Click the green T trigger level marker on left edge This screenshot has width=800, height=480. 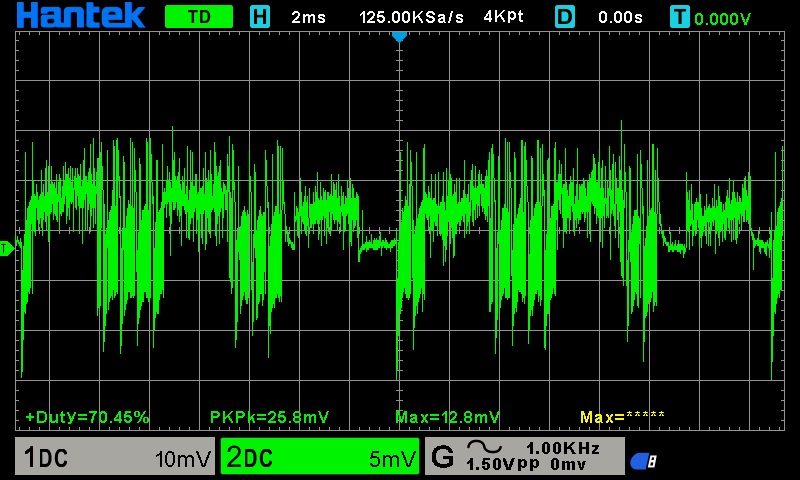click(7, 249)
